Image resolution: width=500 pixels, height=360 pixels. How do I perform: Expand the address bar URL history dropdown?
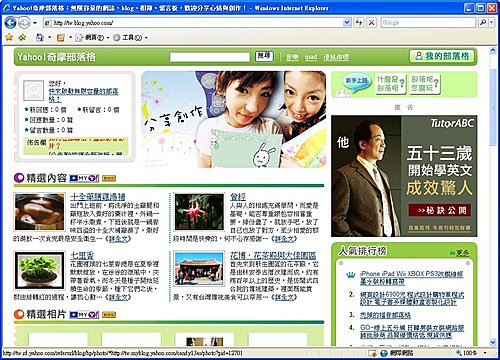pyautogui.click(x=347, y=23)
